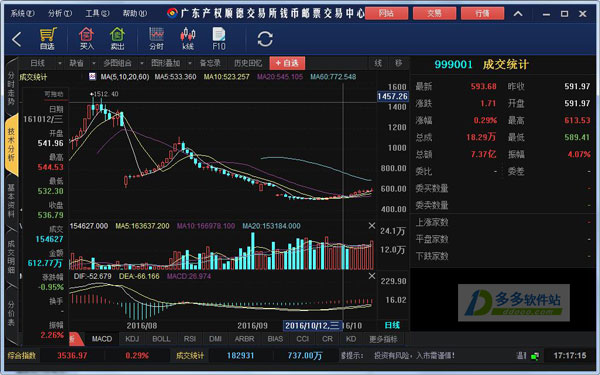This screenshot has height=375, width=600.
Task: Click the 买入 buy house icon
Action: tap(86, 39)
